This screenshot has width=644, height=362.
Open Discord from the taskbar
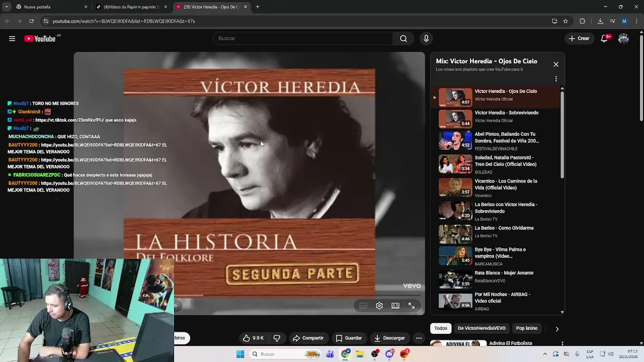pos(390,354)
